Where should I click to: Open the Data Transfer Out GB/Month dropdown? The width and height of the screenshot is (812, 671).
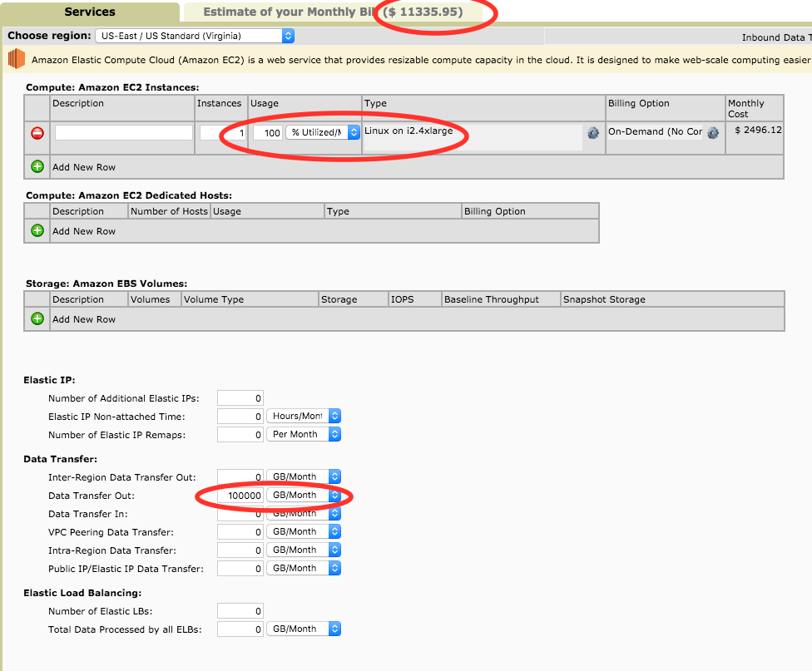coord(304,496)
